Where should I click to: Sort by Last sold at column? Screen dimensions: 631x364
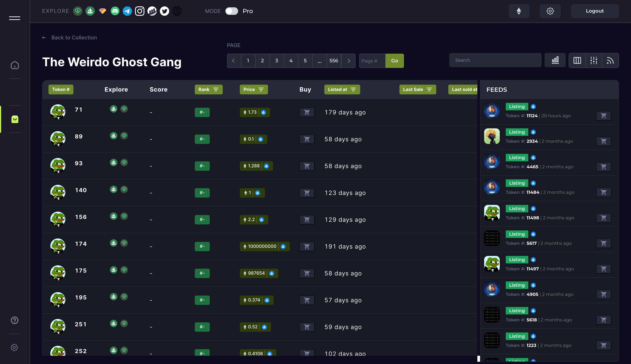(x=463, y=89)
